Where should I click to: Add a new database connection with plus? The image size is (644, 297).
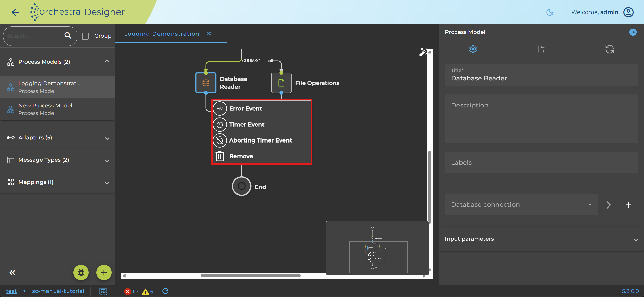point(628,205)
